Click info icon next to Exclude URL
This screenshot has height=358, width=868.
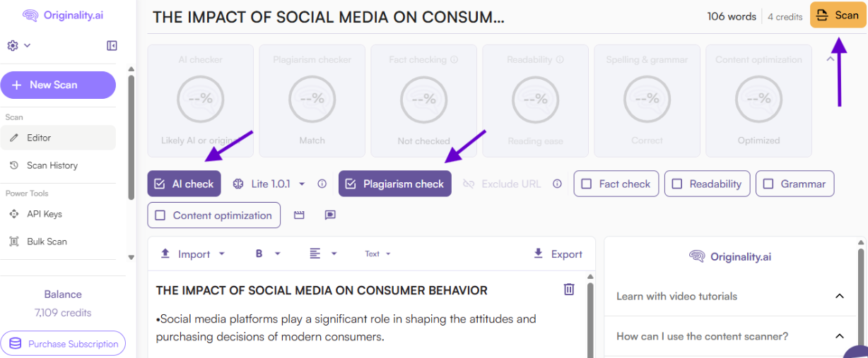(557, 184)
